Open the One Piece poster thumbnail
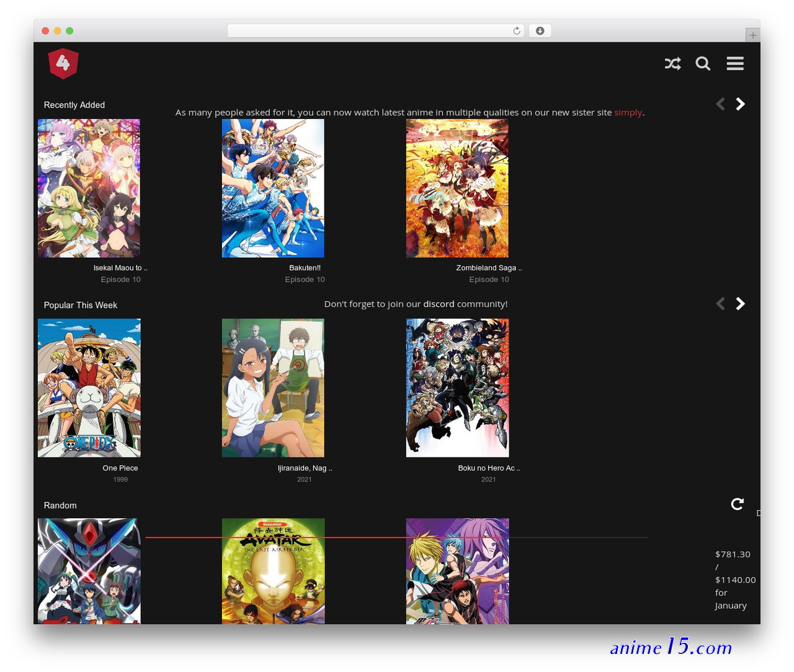The height and width of the screenshot is (672, 794). [89, 388]
